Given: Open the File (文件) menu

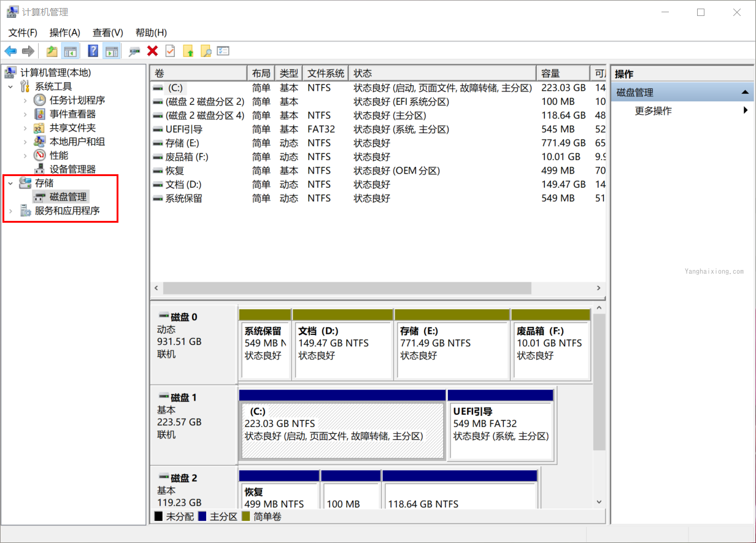Looking at the screenshot, I should pyautogui.click(x=23, y=33).
